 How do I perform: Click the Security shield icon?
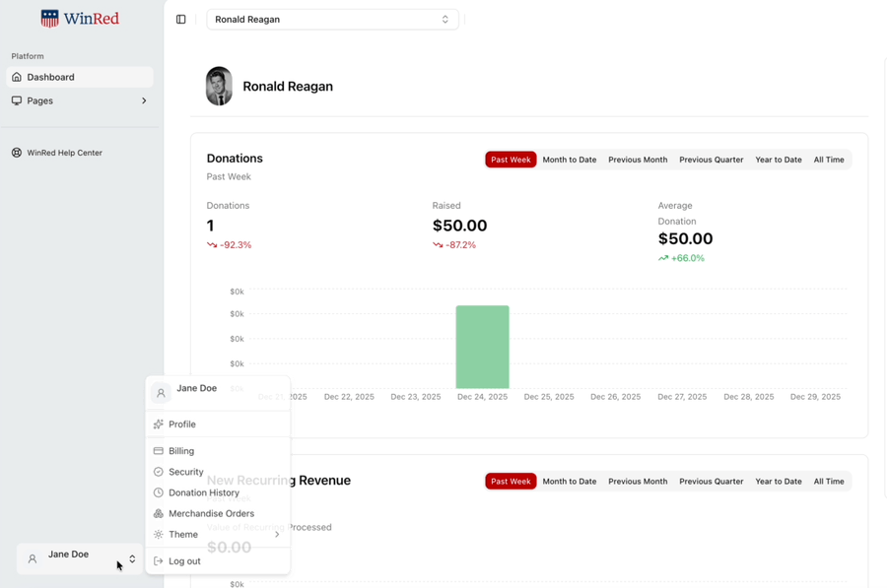tap(158, 472)
